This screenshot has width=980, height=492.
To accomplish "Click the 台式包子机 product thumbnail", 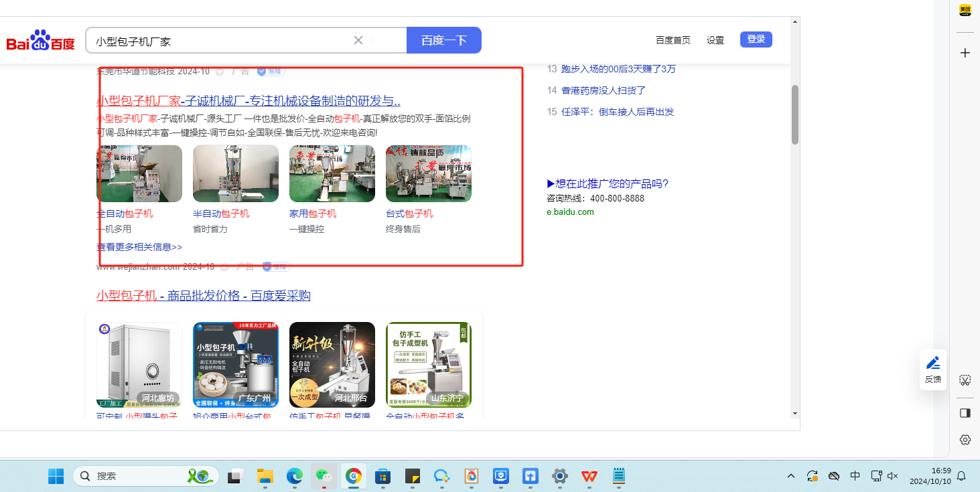I will pos(429,174).
